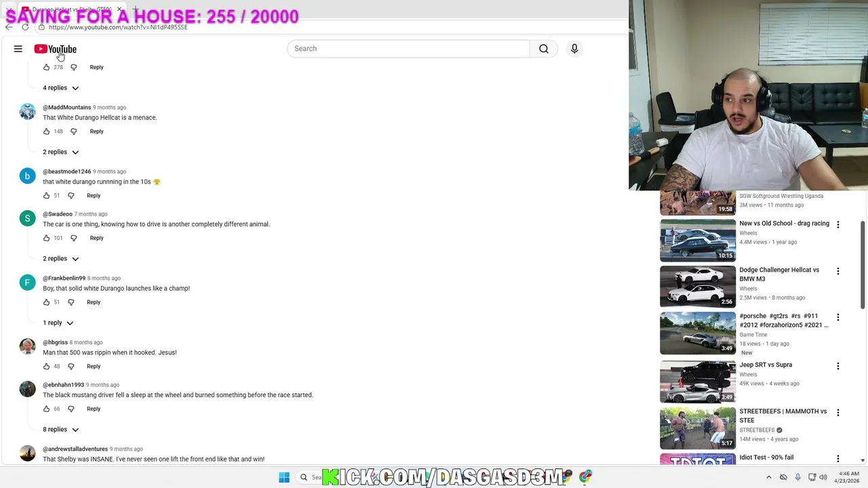Open options for New vs Old School video
The height and width of the screenshot is (488, 868).
[x=837, y=224]
